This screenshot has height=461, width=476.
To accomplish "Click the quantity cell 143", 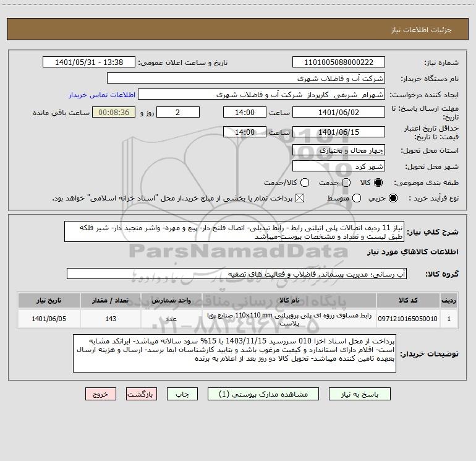I will tap(111, 319).
